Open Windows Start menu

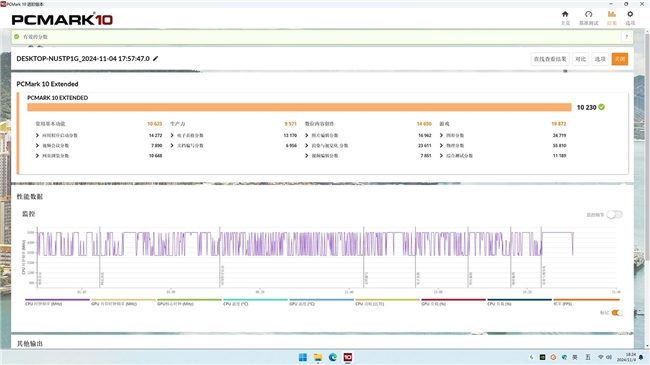pyautogui.click(x=303, y=357)
